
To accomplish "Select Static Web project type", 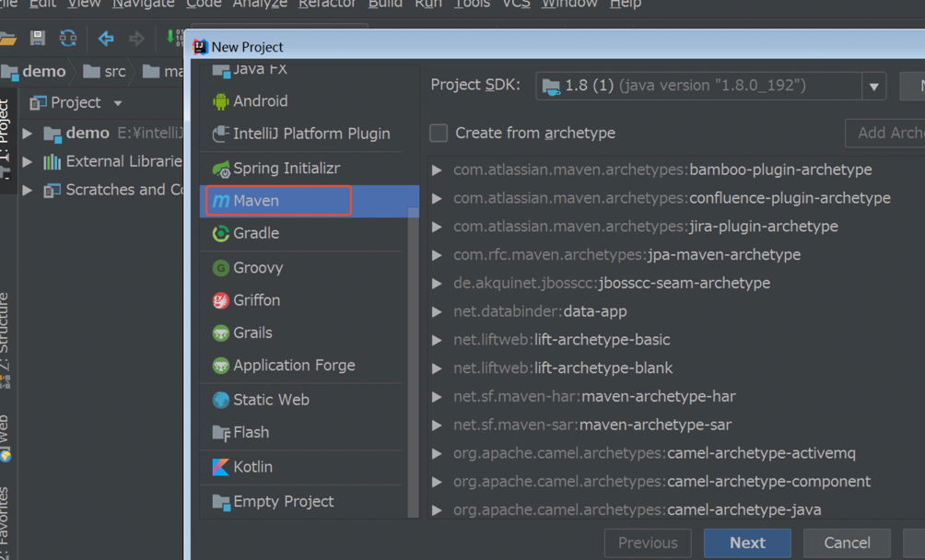I will [310, 400].
